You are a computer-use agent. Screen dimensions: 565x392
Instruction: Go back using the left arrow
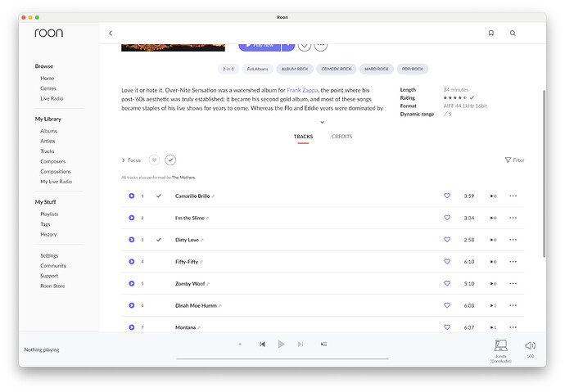point(111,34)
